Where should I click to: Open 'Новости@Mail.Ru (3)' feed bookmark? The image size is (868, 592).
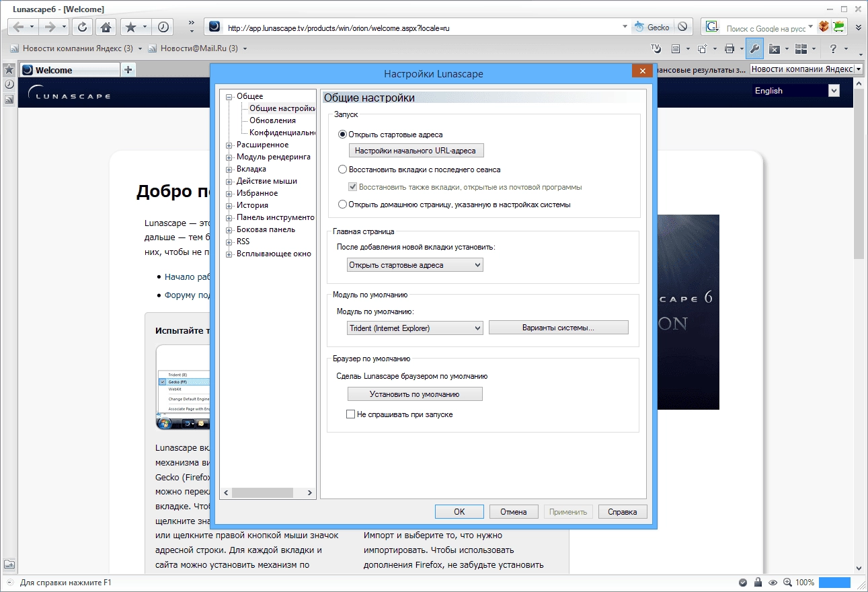point(194,48)
